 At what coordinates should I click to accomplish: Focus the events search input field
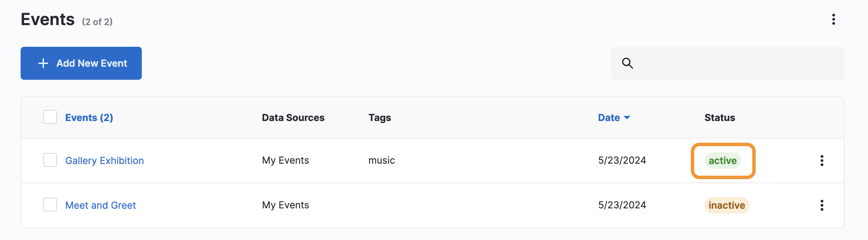point(735,63)
